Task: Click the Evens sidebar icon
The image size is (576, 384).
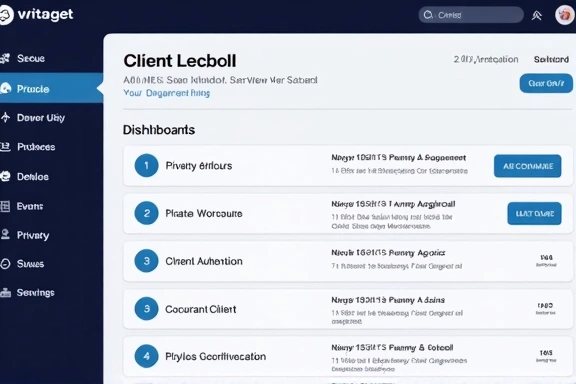Action: tap(5, 206)
